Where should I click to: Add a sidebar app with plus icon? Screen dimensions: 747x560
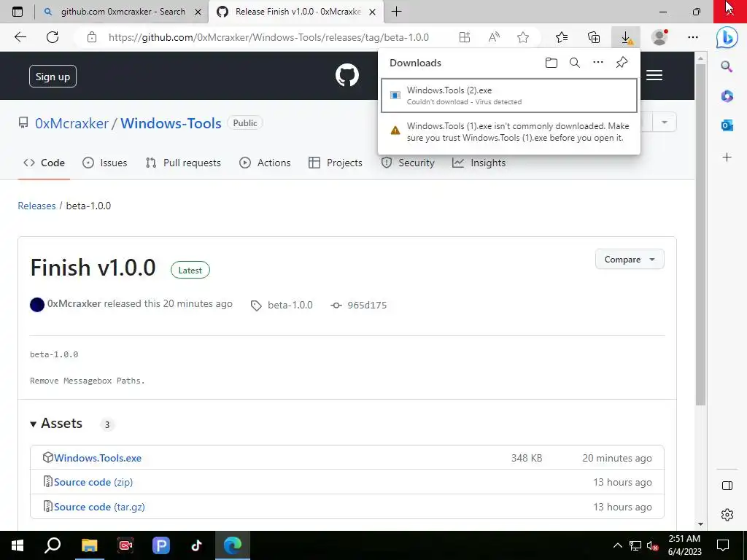click(x=727, y=157)
